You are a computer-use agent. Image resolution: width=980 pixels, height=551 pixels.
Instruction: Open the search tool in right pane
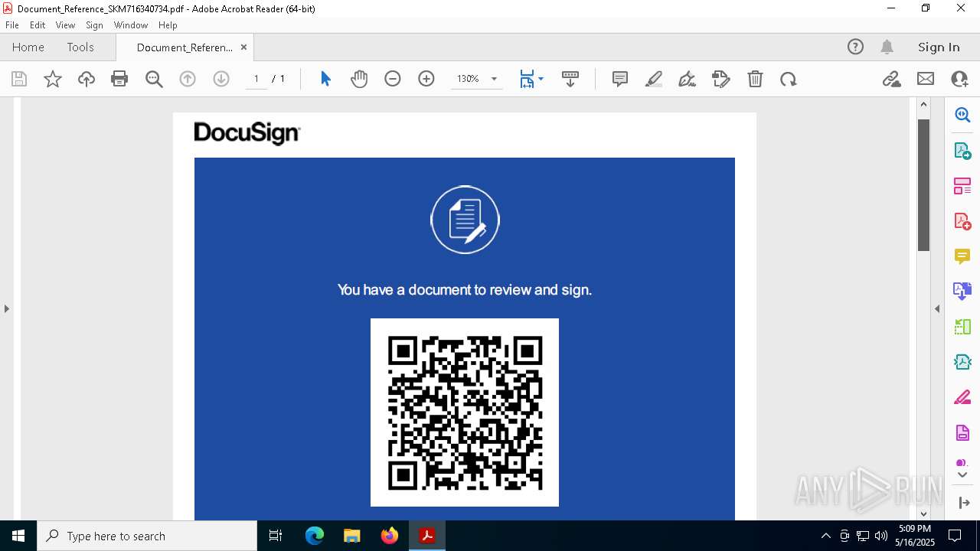pyautogui.click(x=962, y=115)
